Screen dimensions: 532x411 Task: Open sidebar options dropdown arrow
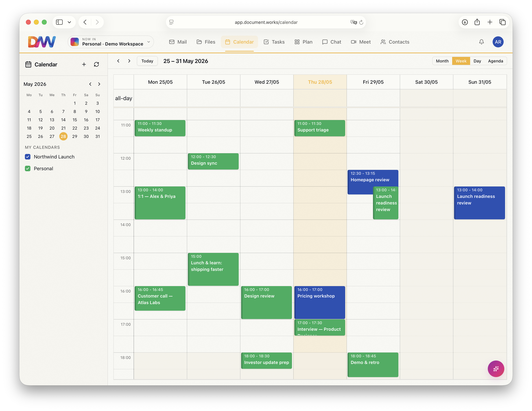[x=69, y=22]
